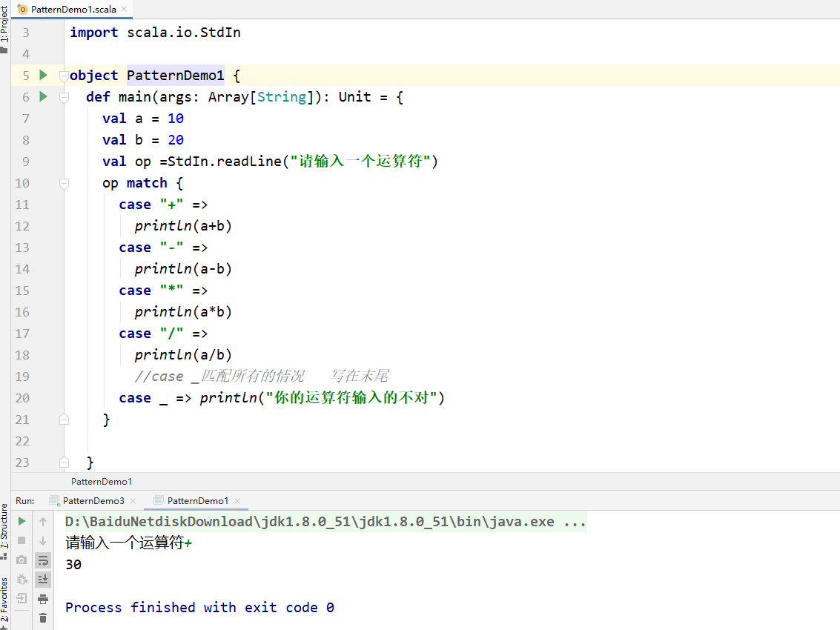Open the Structure tool window

[x=5, y=531]
